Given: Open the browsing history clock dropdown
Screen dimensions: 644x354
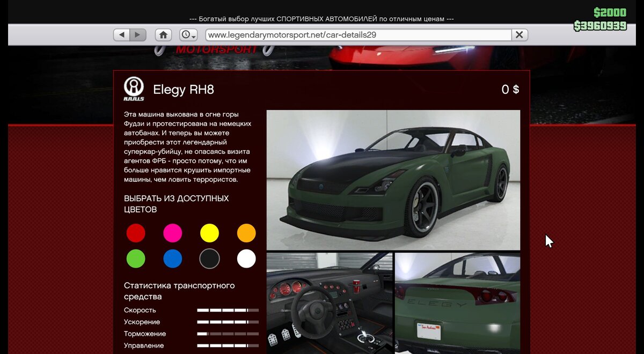Looking at the screenshot, I should [x=188, y=35].
